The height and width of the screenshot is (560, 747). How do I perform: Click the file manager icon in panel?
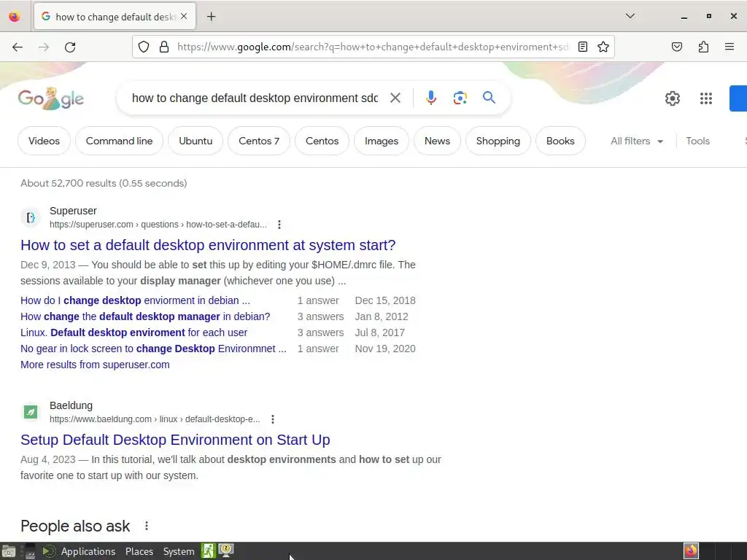pos(8,551)
